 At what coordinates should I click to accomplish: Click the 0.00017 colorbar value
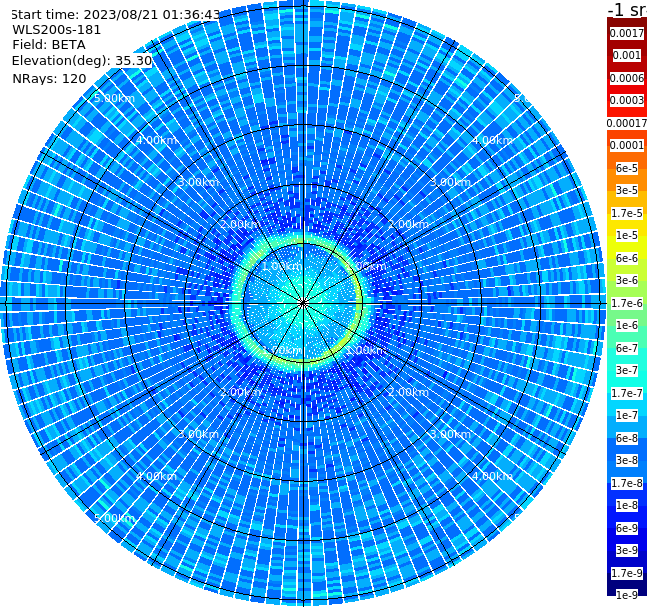(627, 123)
